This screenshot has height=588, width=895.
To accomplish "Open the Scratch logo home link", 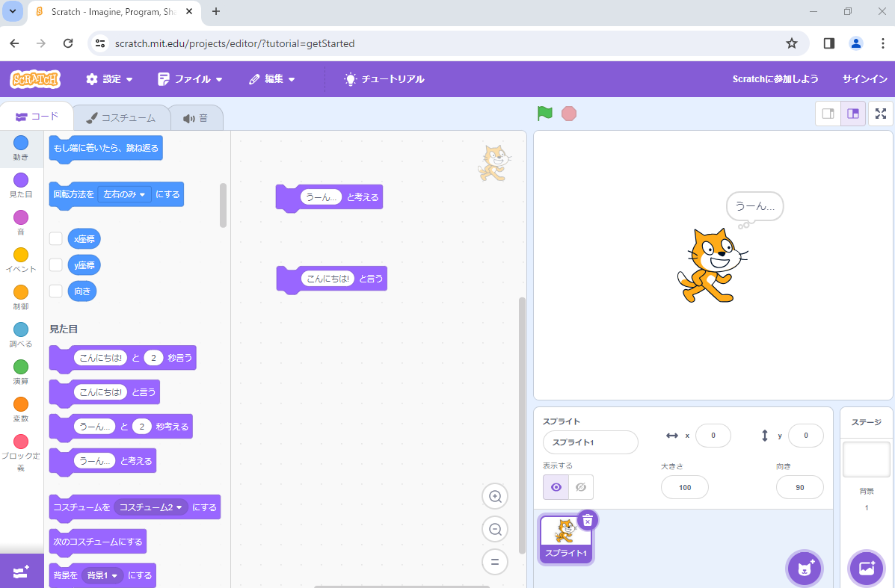I will (35, 78).
